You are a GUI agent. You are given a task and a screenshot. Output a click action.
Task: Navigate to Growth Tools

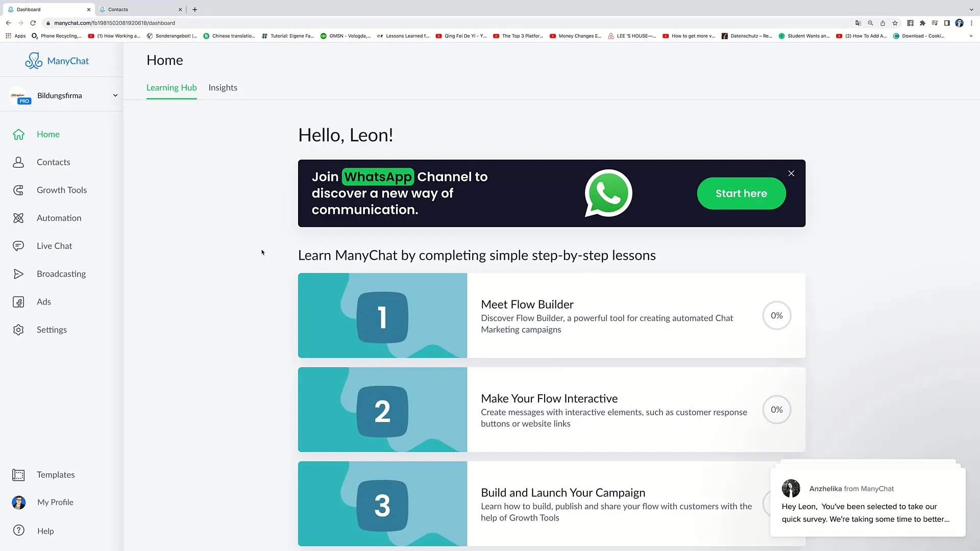[x=61, y=190]
